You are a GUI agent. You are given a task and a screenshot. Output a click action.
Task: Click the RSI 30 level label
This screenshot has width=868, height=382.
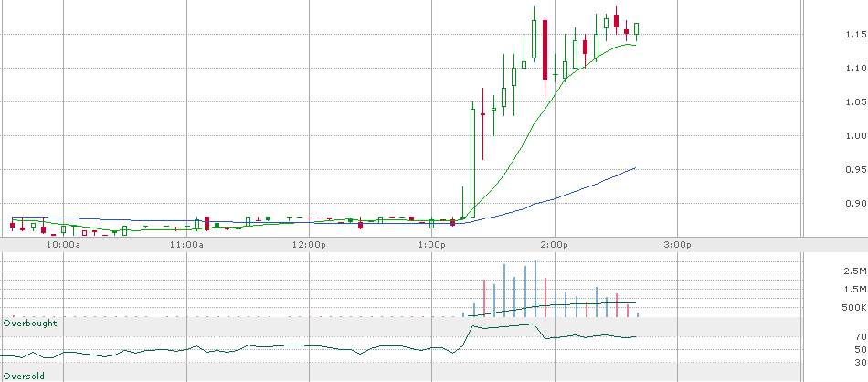point(861,362)
